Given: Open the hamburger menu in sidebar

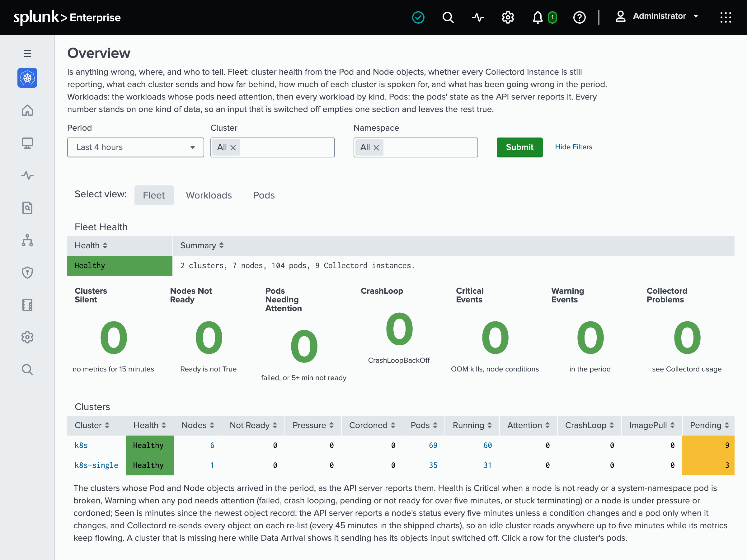Looking at the screenshot, I should (27, 53).
